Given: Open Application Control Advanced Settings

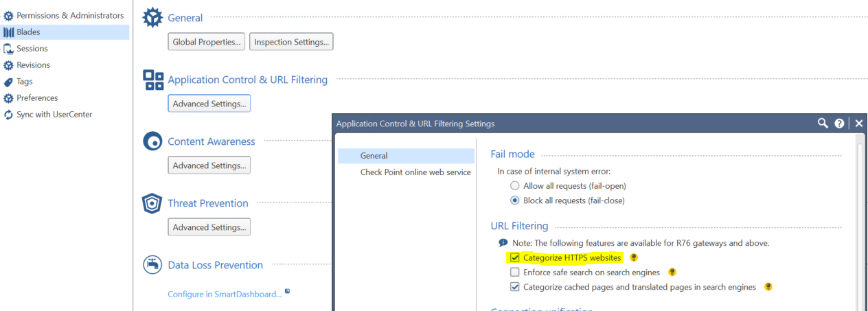Looking at the screenshot, I should tap(209, 104).
